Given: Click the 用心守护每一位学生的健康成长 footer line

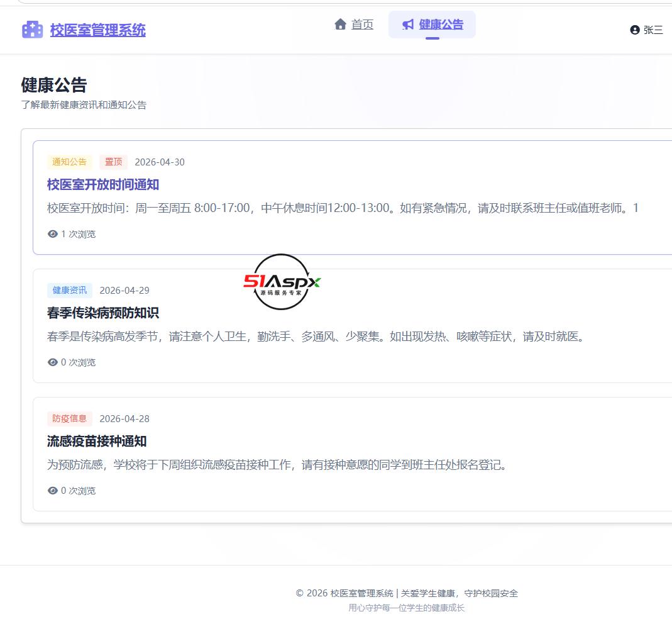Looking at the screenshot, I should (x=406, y=608).
